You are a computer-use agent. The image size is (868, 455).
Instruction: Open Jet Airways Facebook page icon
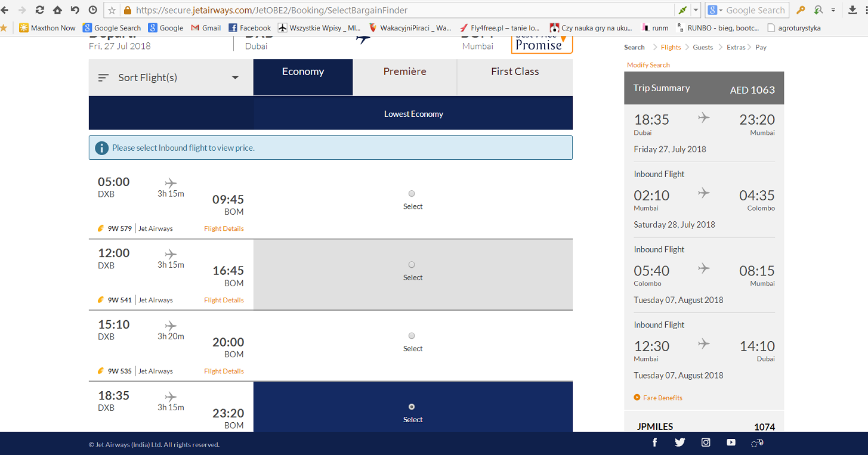pyautogui.click(x=654, y=442)
